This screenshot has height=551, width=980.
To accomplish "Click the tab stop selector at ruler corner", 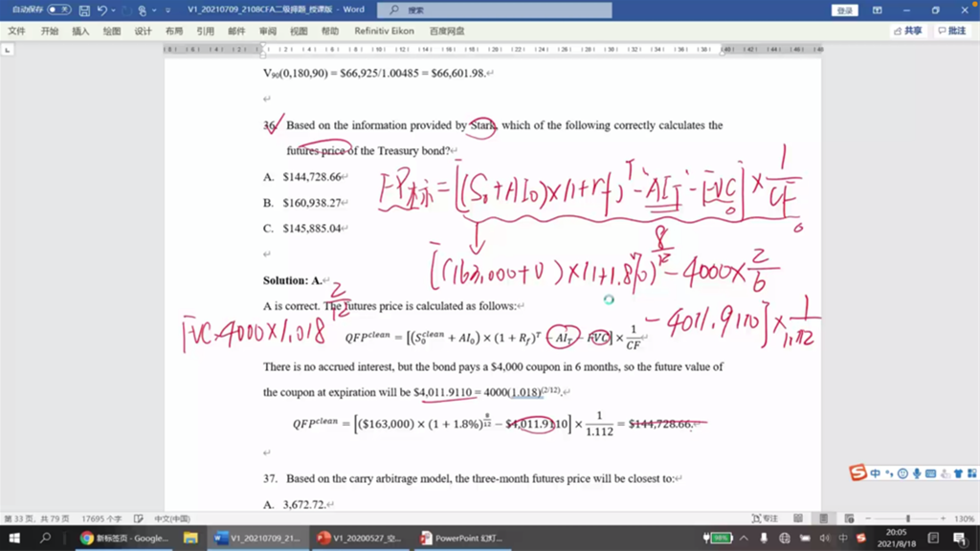I will tap(7, 50).
